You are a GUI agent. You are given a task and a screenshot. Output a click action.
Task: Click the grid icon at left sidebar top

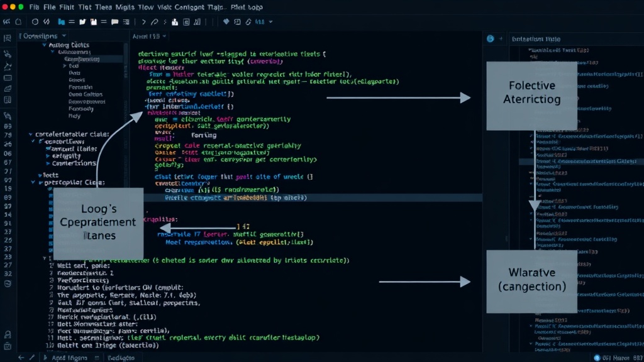tap(8, 38)
